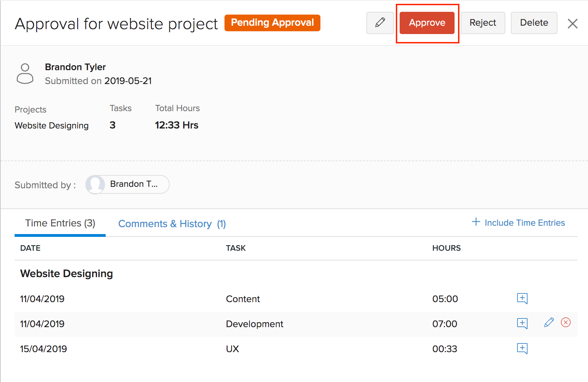This screenshot has height=382, width=588.
Task: Edit the Development time entry
Action: click(549, 323)
